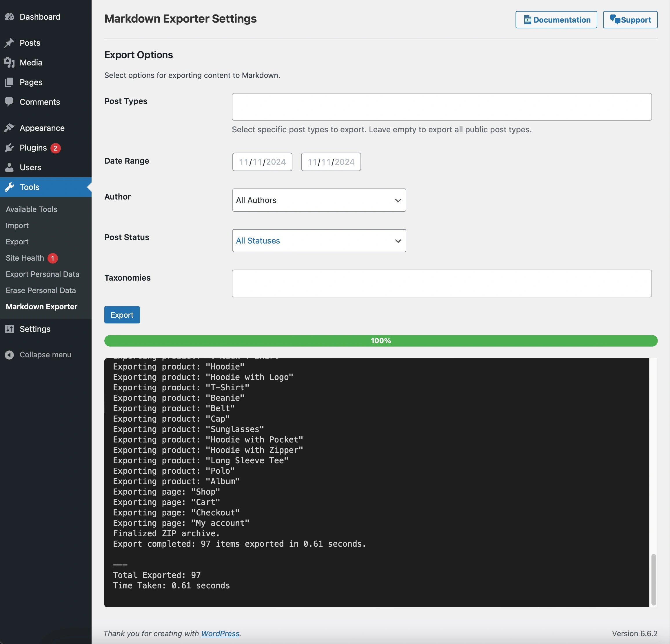Open the Author dropdown chevron
The width and height of the screenshot is (670, 644).
pos(398,201)
